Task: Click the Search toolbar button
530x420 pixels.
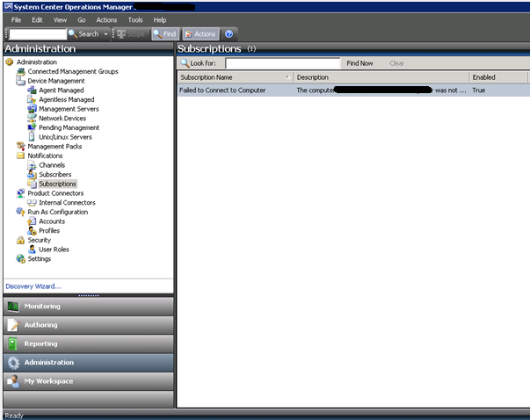Action: tap(83, 34)
